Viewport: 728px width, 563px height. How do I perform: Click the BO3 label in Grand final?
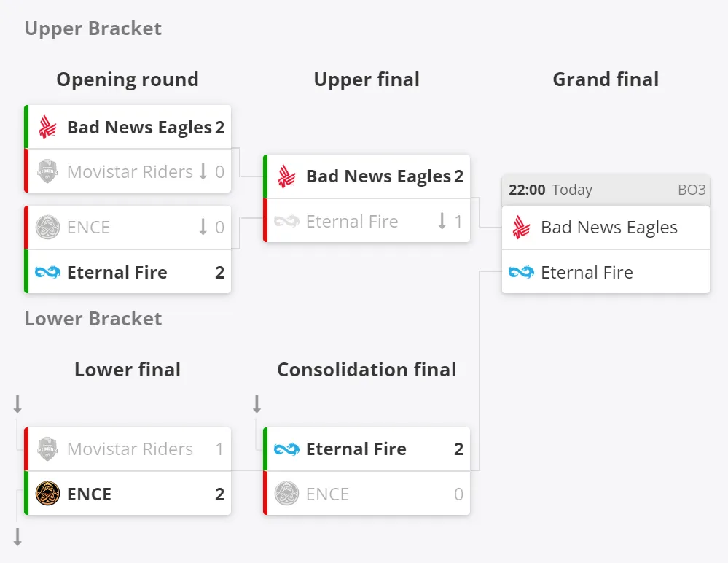pos(692,190)
